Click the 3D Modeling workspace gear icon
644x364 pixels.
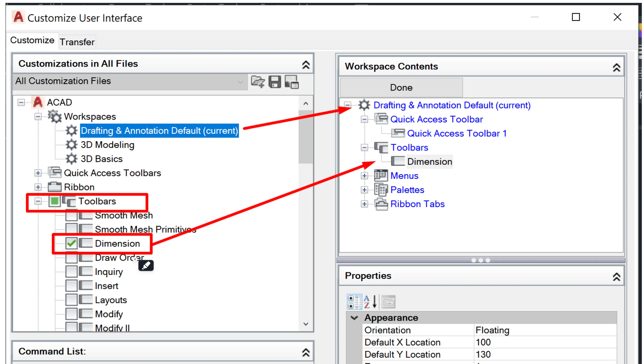click(71, 145)
